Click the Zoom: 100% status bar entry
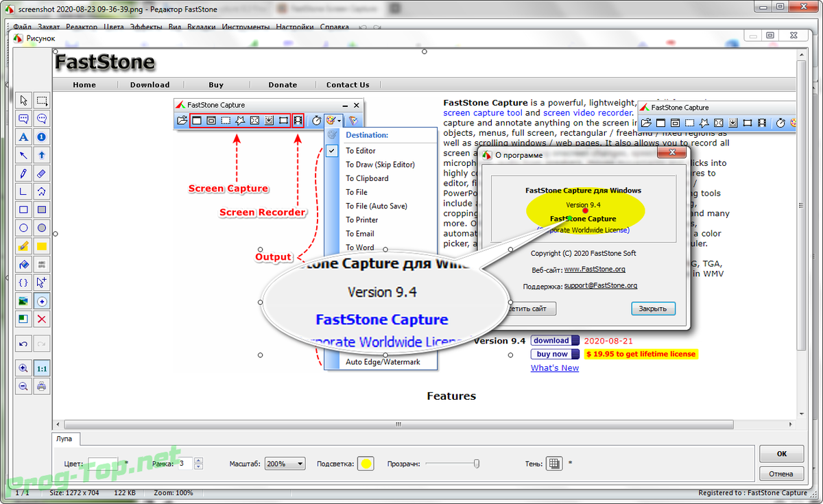Image resolution: width=823 pixels, height=504 pixels. (x=175, y=493)
